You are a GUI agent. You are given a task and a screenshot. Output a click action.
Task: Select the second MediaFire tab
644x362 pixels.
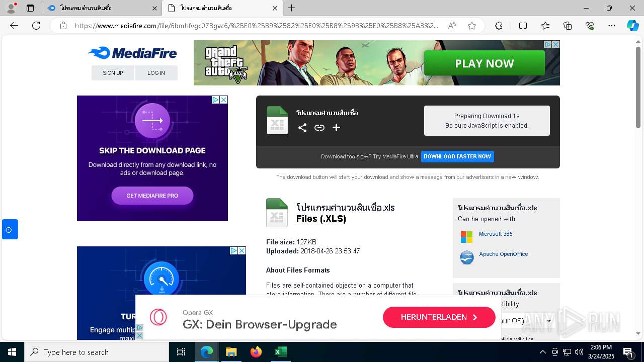222,8
